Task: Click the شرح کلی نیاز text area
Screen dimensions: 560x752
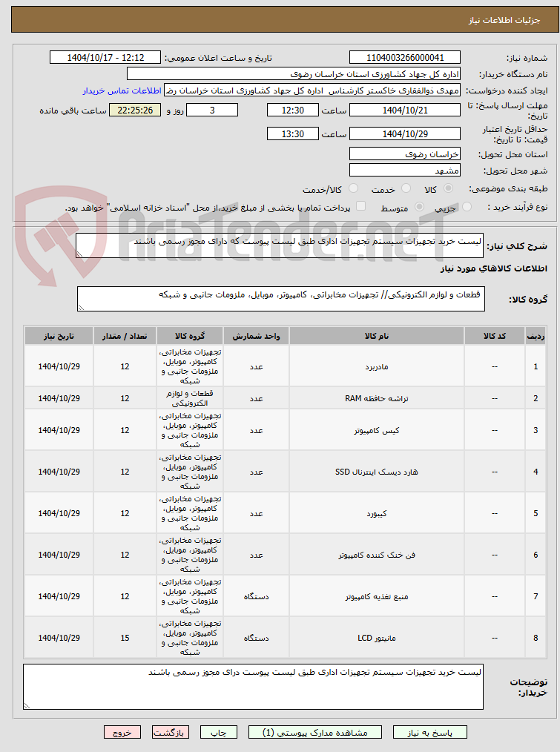Action: (280, 245)
